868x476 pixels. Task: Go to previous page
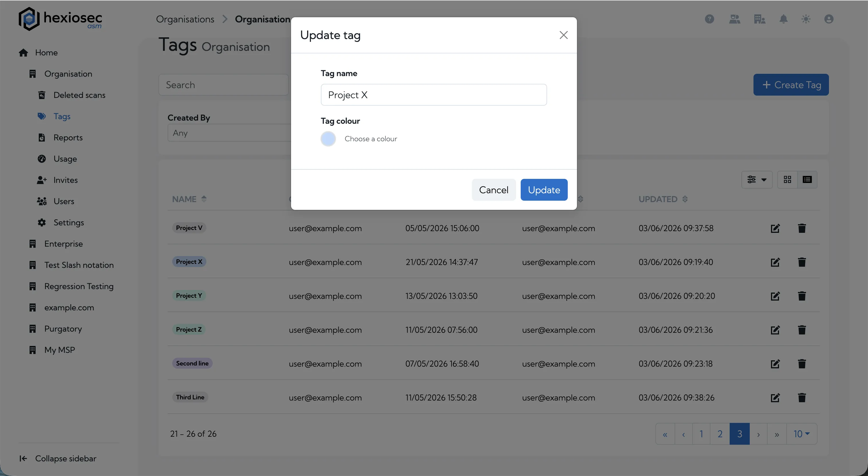tap(683, 434)
